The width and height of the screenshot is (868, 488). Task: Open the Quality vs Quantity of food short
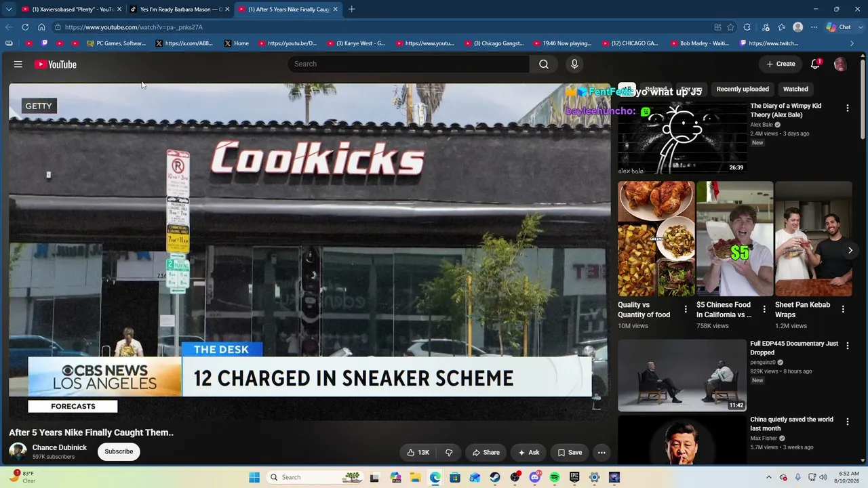coord(656,239)
